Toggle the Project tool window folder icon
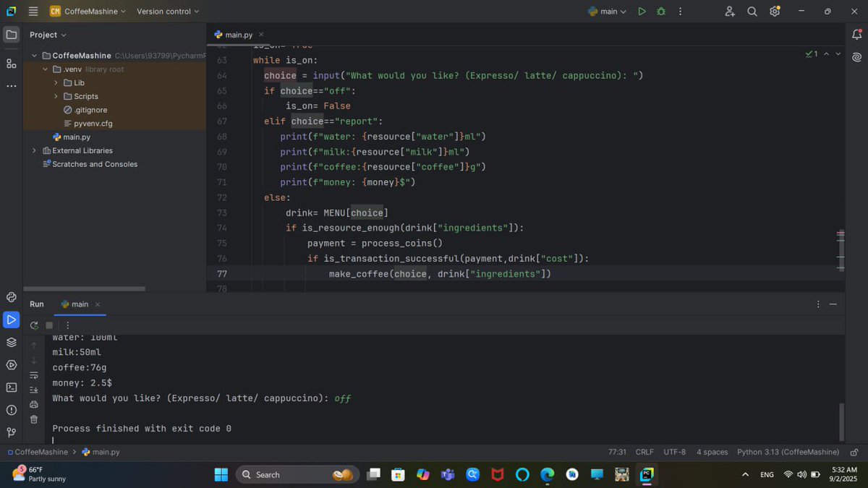Screen dimensions: 868x488 pos(12,34)
